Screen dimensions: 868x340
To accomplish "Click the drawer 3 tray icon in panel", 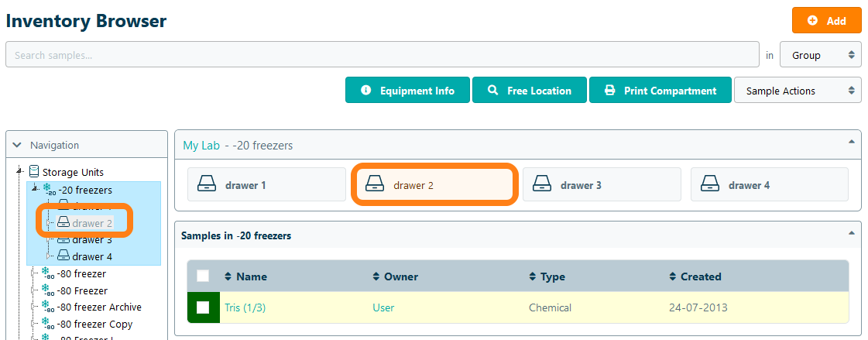I will pyautogui.click(x=543, y=185).
